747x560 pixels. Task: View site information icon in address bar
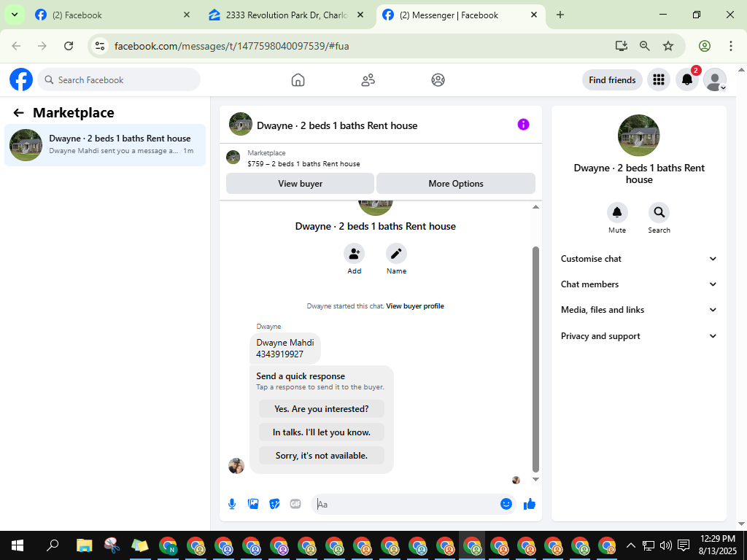point(99,46)
